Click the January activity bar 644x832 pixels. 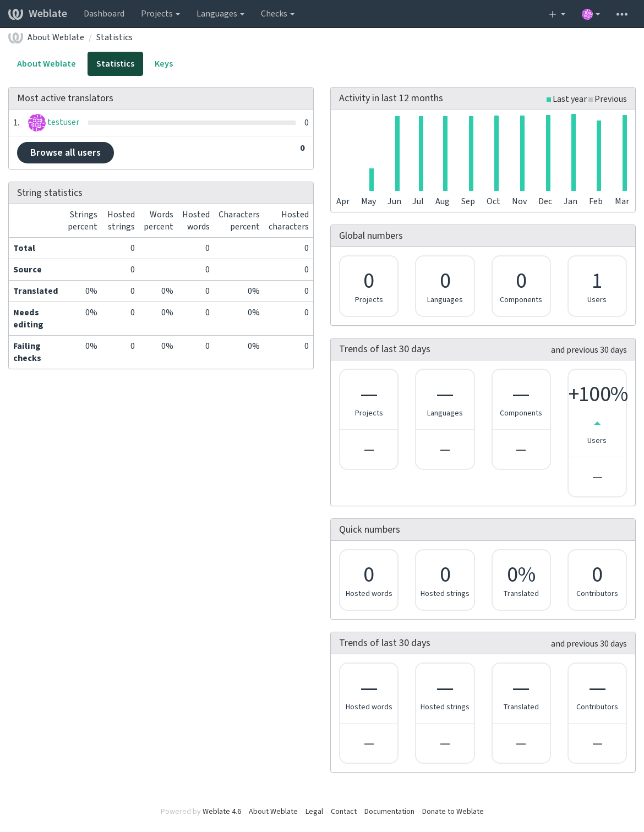[574, 152]
